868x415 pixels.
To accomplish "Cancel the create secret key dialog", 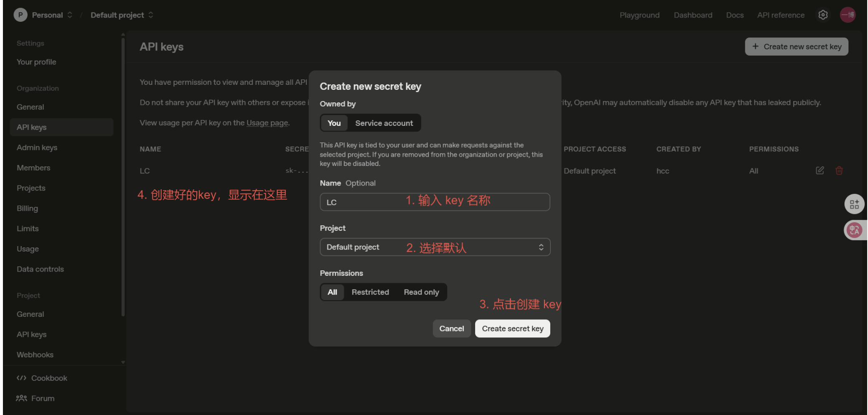I will [451, 328].
